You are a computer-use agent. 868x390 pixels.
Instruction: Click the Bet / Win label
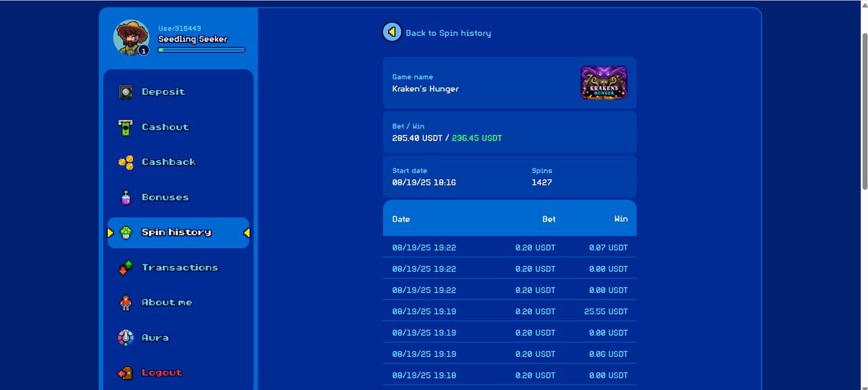coord(408,126)
